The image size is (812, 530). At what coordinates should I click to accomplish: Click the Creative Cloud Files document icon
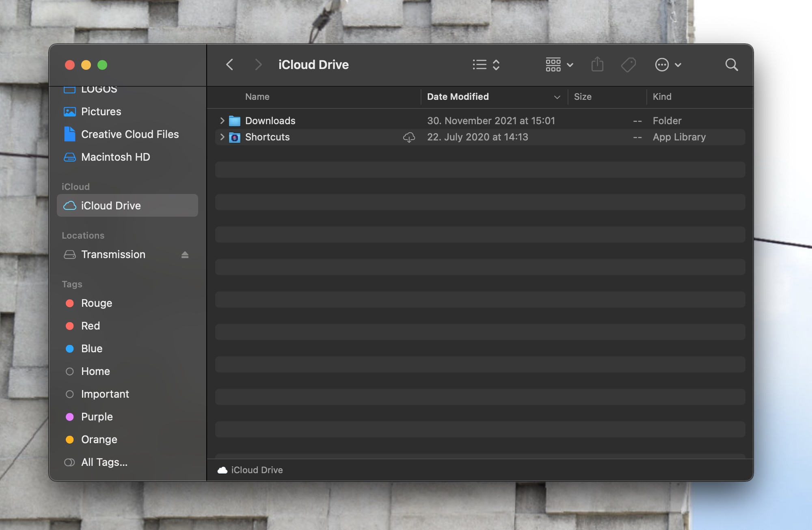click(x=70, y=134)
